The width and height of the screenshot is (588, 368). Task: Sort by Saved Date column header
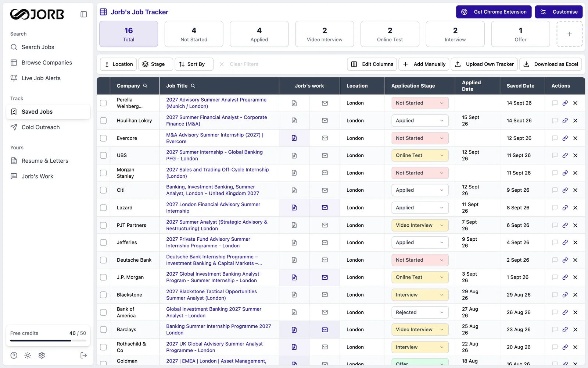(x=520, y=86)
